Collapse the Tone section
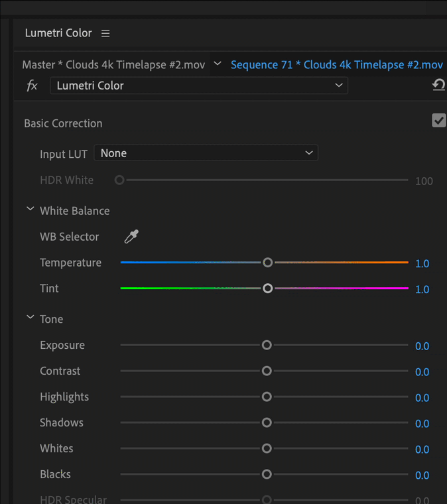 (30, 318)
